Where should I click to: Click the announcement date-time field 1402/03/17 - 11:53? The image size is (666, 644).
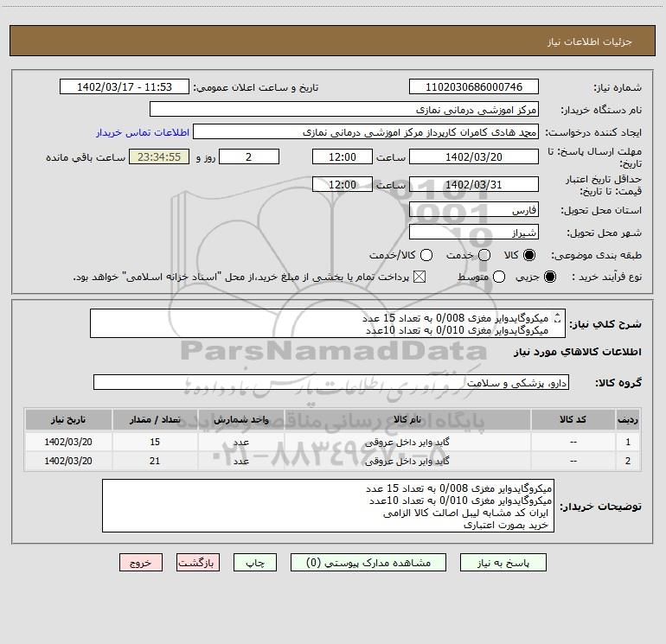tap(125, 86)
